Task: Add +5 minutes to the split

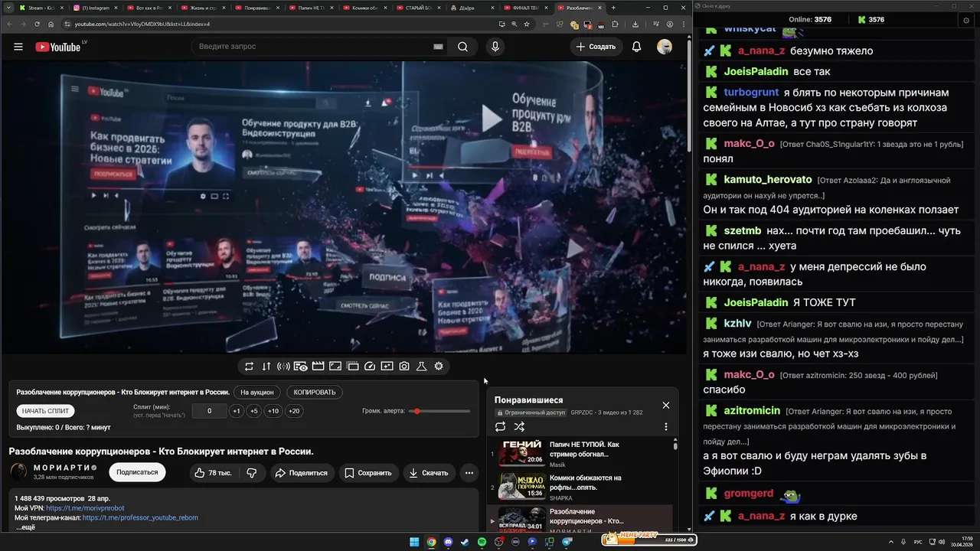Action: click(254, 411)
